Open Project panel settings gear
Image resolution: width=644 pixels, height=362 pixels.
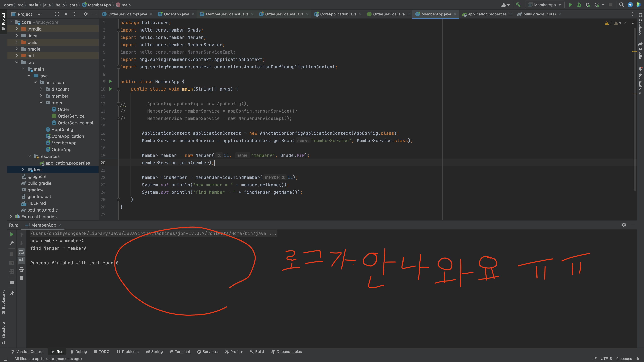(86, 14)
